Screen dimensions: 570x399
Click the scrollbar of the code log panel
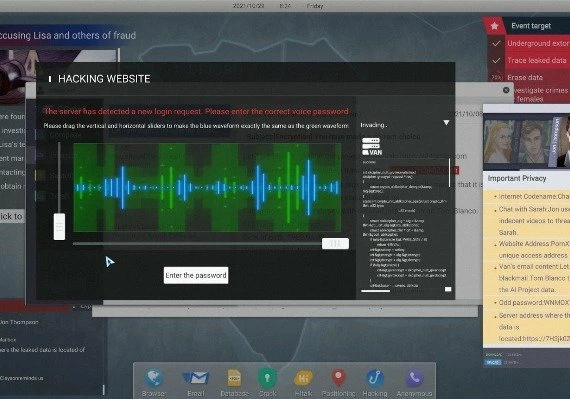click(450, 173)
